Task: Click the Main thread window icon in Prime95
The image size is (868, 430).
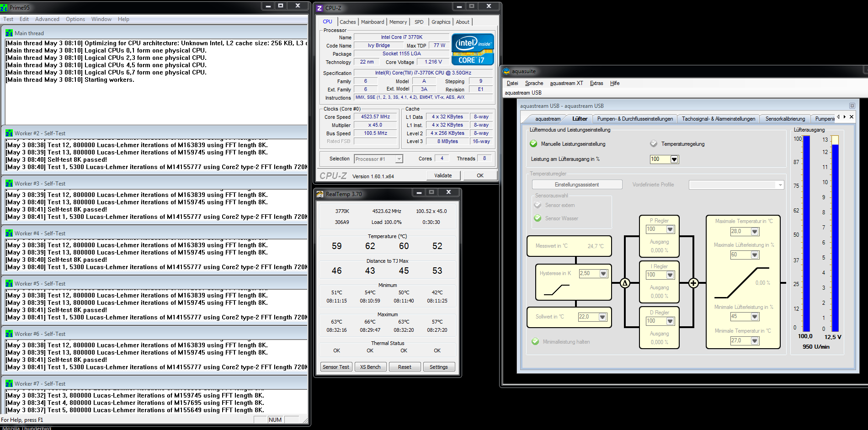Action: (x=9, y=33)
